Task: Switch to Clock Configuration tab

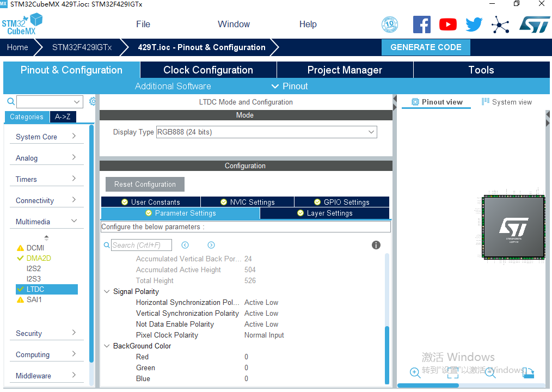Action: click(x=208, y=70)
